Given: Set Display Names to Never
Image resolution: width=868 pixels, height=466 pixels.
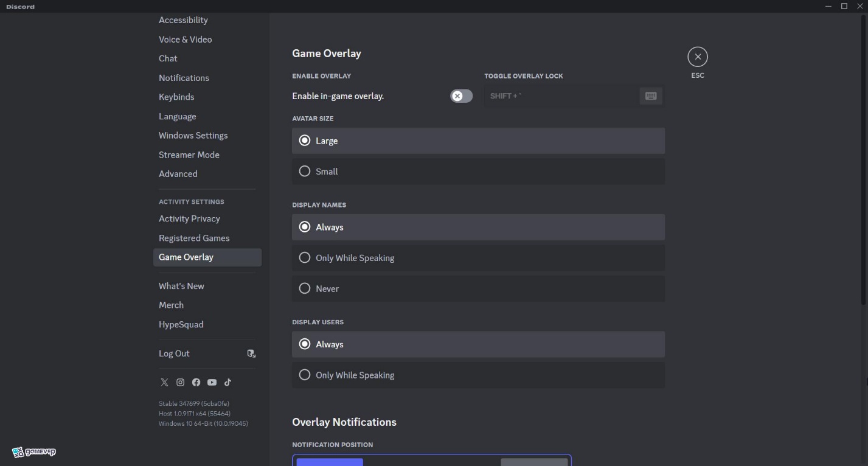Looking at the screenshot, I should (478, 289).
